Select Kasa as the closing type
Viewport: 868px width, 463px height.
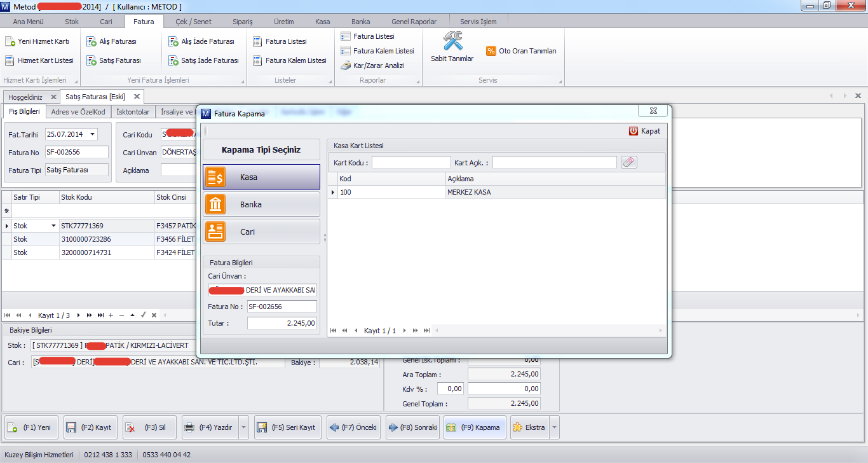point(261,177)
